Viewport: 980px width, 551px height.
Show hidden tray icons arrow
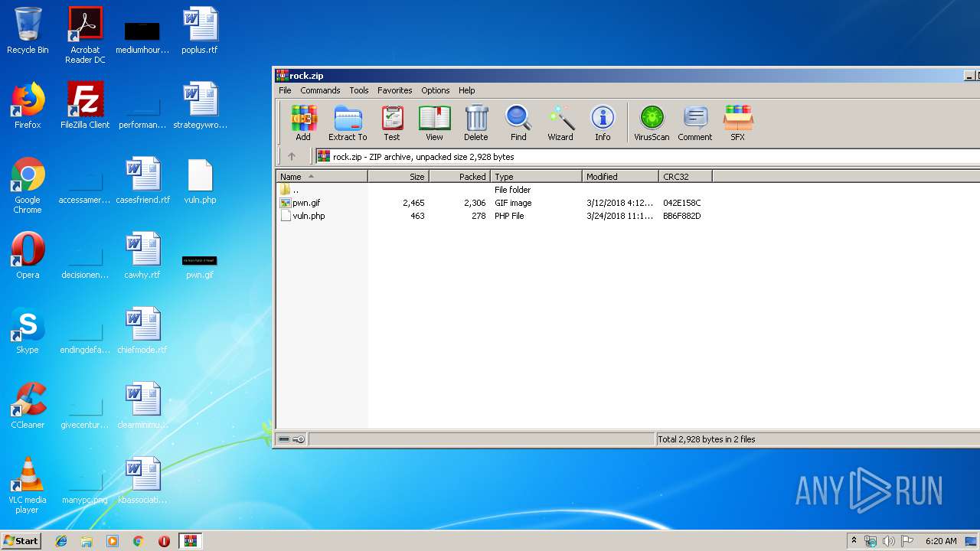[854, 541]
